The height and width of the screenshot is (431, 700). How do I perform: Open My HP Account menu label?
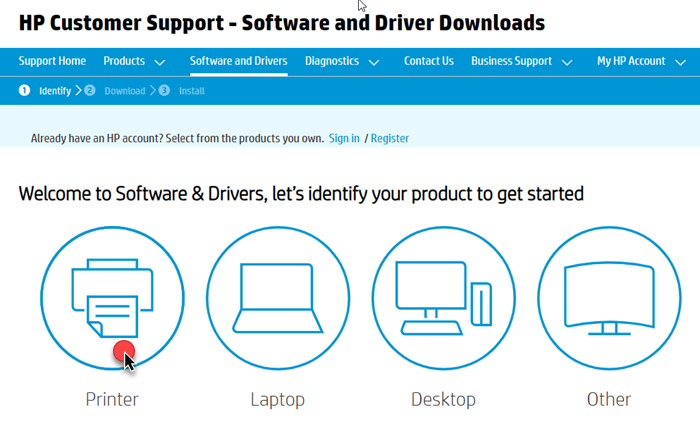(631, 61)
